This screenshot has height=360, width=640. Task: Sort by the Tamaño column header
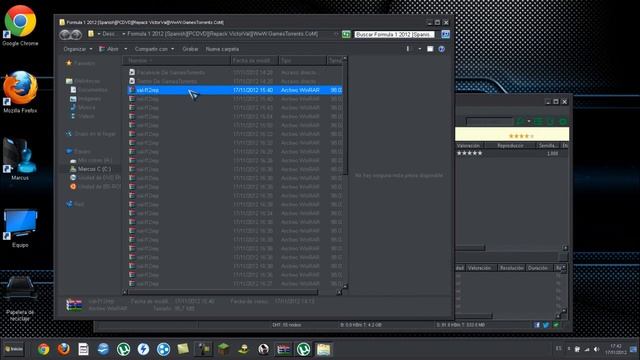click(335, 60)
